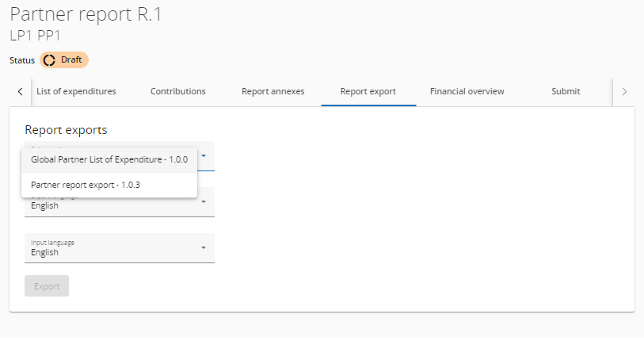Collapse the plugin dropdown using its arrow
This screenshot has width=644, height=337.
(204, 156)
